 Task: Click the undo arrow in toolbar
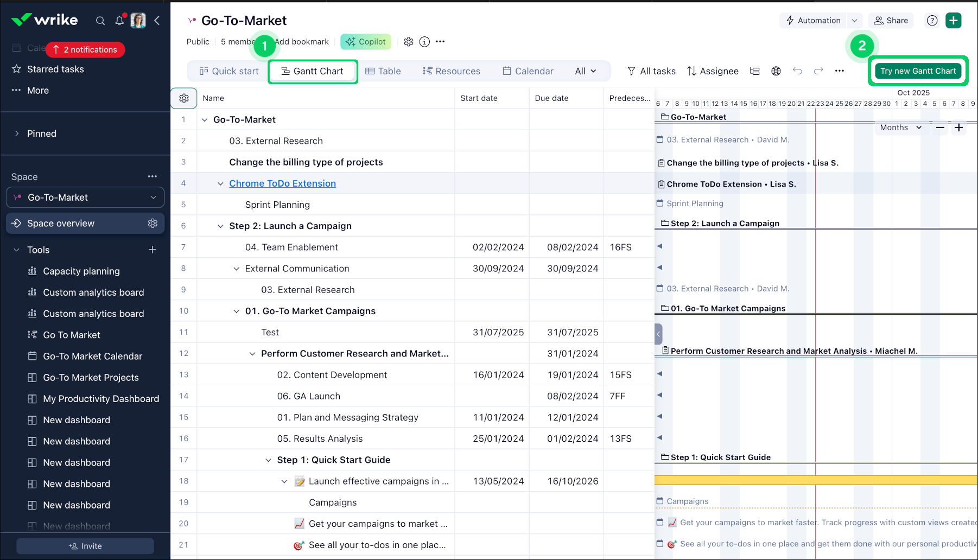pos(797,71)
